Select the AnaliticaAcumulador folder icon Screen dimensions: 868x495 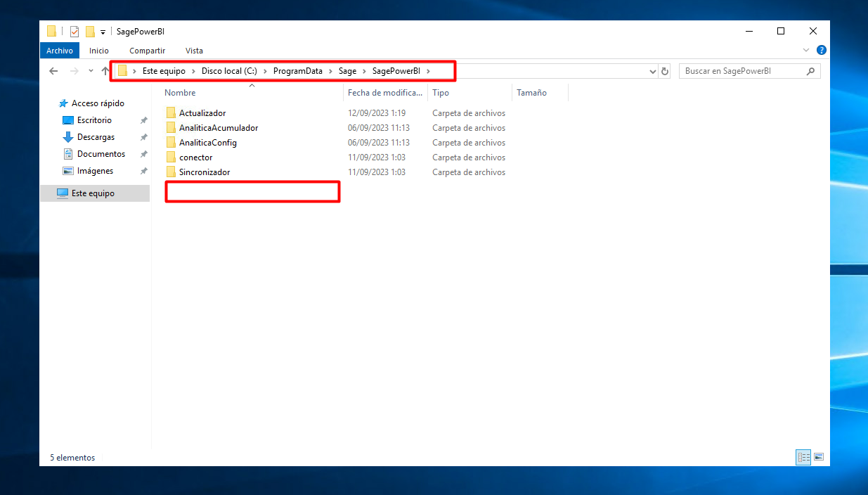click(x=171, y=128)
